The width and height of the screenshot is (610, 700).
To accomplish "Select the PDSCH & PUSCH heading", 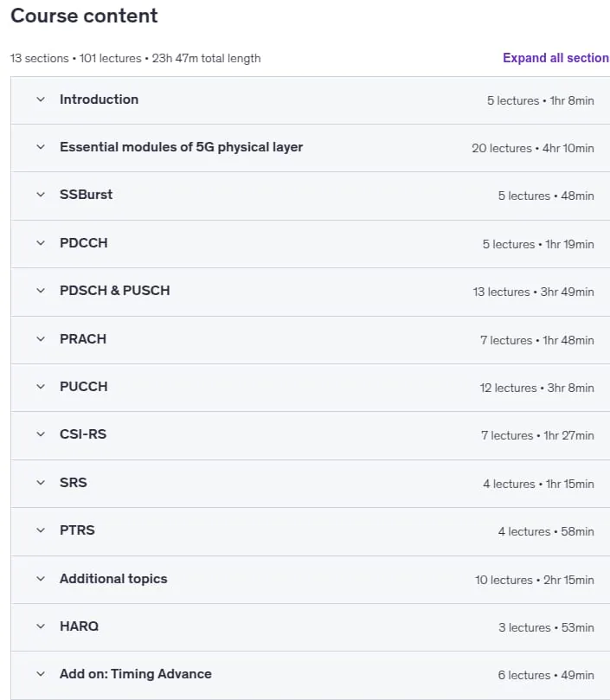I will (115, 291).
